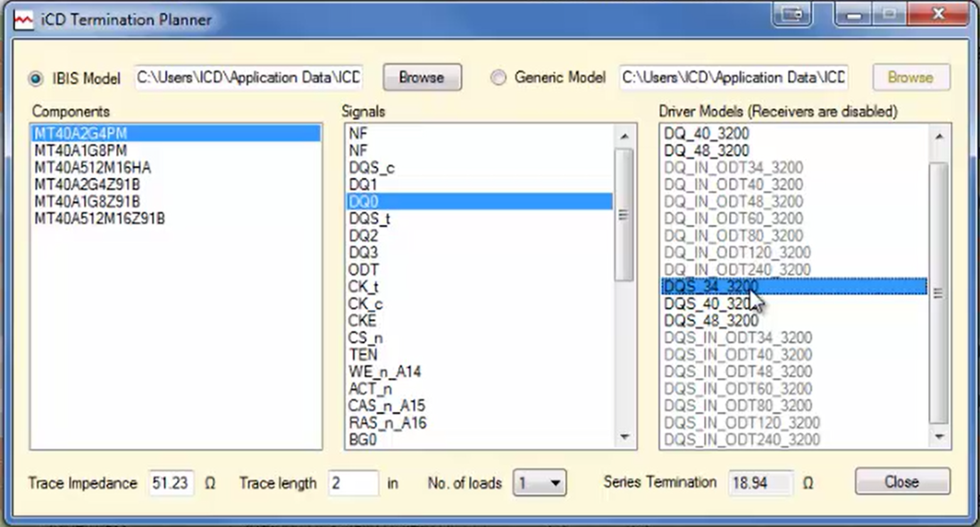This screenshot has height=527, width=980.
Task: Select the Generic Model radio button
Action: (498, 78)
